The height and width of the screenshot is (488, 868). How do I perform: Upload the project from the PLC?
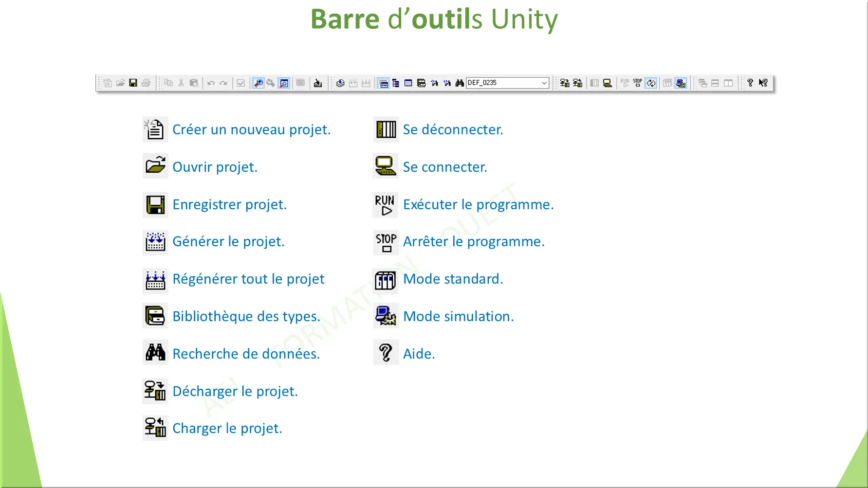(x=578, y=83)
